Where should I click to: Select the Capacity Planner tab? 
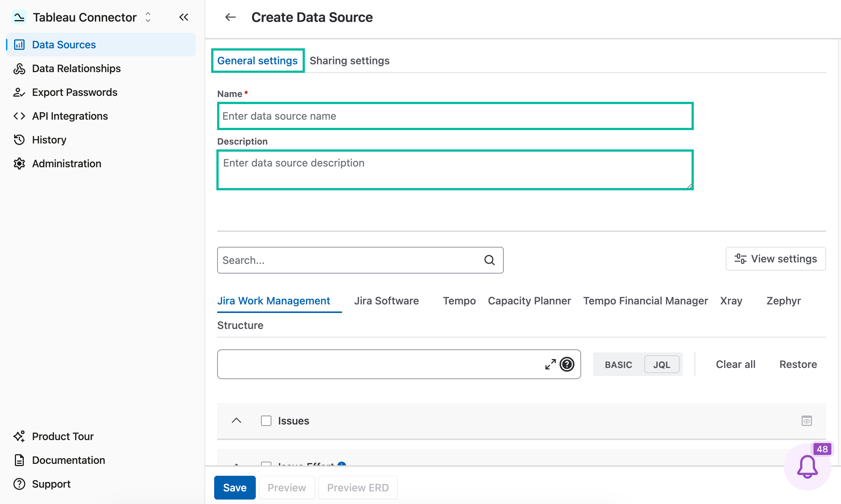(529, 301)
